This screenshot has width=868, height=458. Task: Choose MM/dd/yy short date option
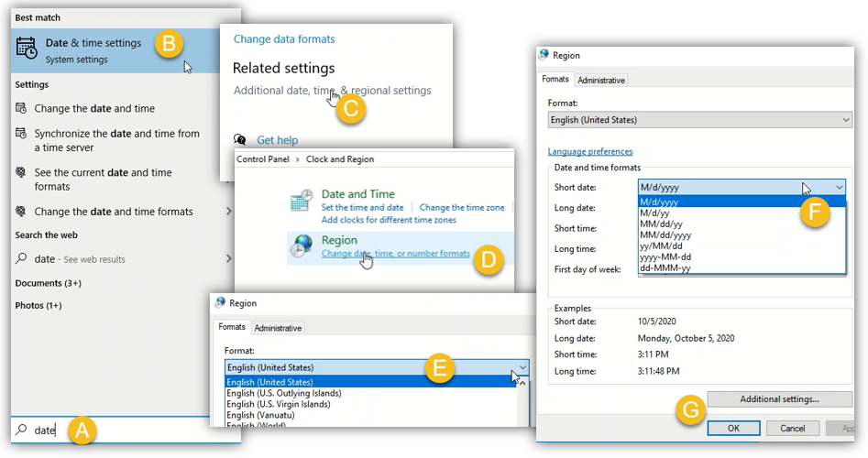(x=742, y=224)
